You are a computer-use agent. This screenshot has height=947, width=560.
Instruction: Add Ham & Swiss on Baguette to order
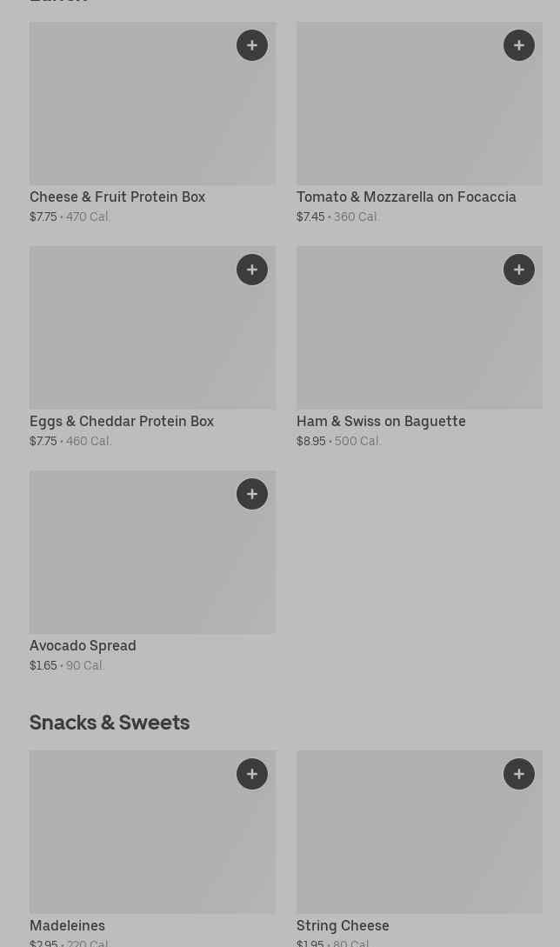pos(519,270)
